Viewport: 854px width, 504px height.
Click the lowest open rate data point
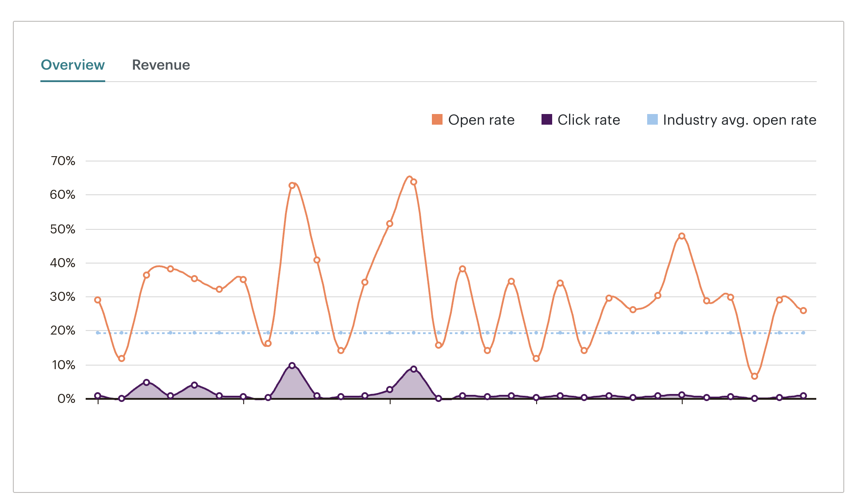click(755, 376)
